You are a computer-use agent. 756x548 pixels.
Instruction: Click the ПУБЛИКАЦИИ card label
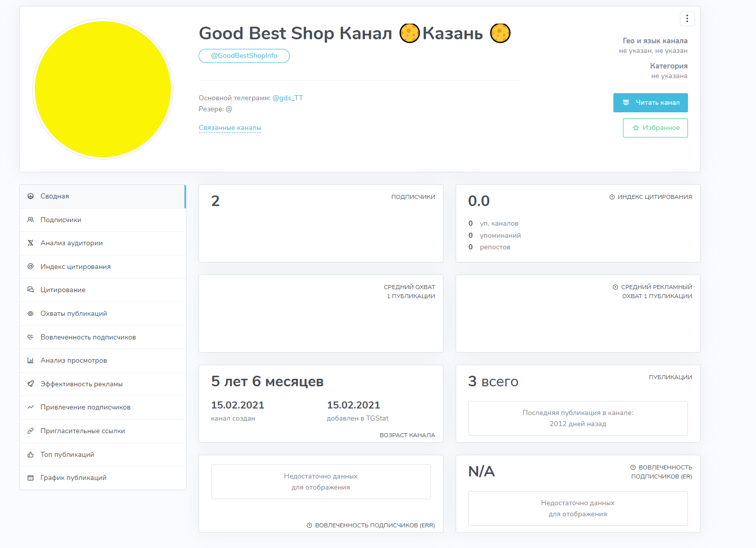pyautogui.click(x=670, y=377)
